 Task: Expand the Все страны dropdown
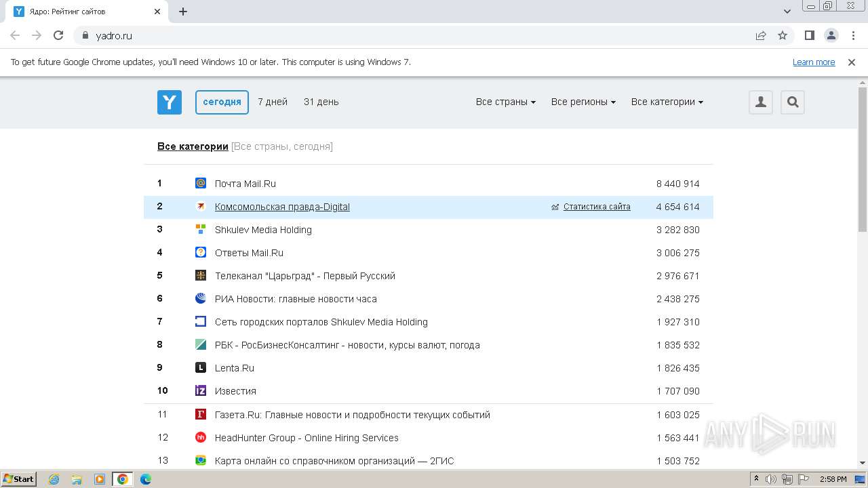click(x=505, y=102)
